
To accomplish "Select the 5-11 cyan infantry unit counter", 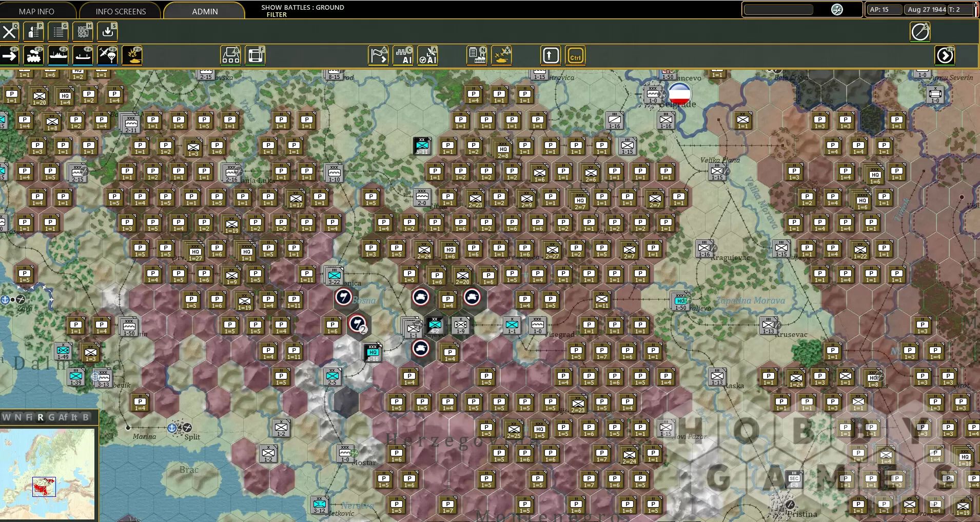I will (x=422, y=146).
